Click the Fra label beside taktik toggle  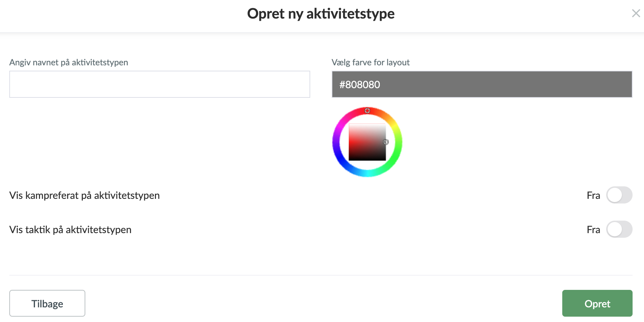[593, 230]
